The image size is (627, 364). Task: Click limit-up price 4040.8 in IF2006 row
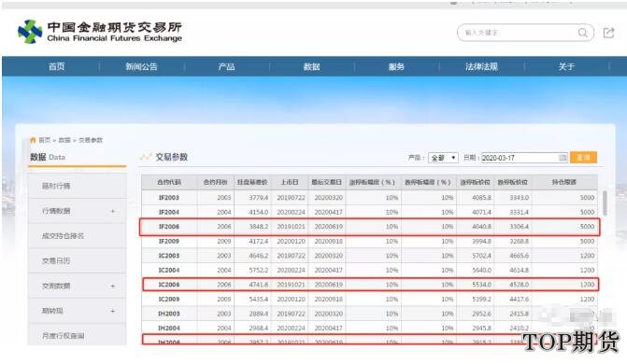coord(482,227)
